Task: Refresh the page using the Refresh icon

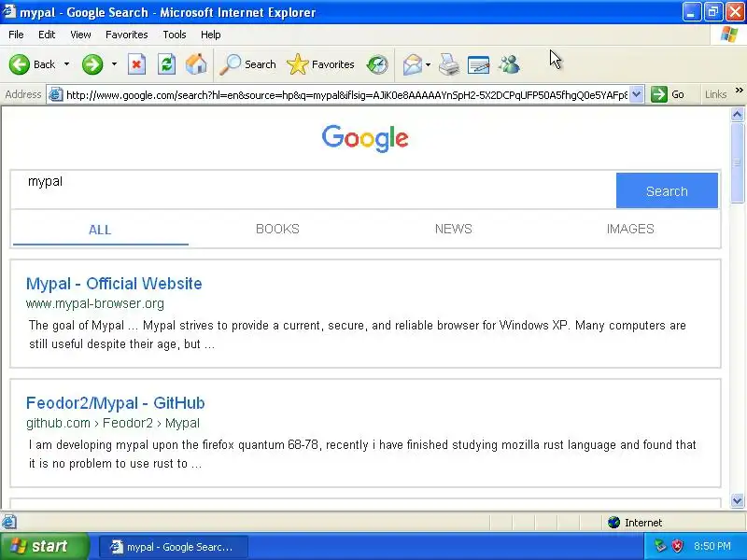Action: pyautogui.click(x=166, y=64)
